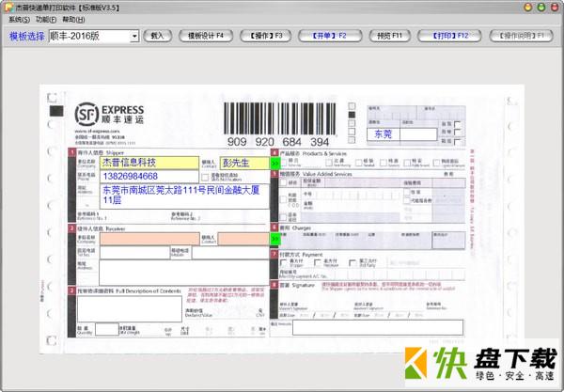Open the 功能(F) menu
Image resolution: width=564 pixels, height=392 pixels.
click(x=46, y=20)
